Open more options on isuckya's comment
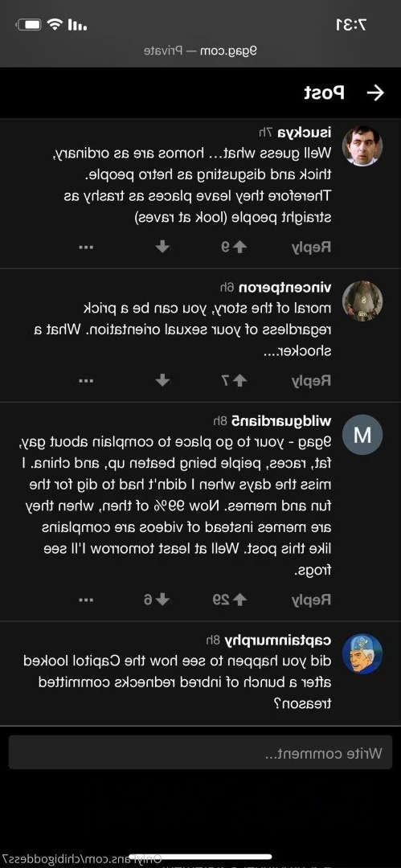Screen dimensions: 401x868 coord(85,247)
